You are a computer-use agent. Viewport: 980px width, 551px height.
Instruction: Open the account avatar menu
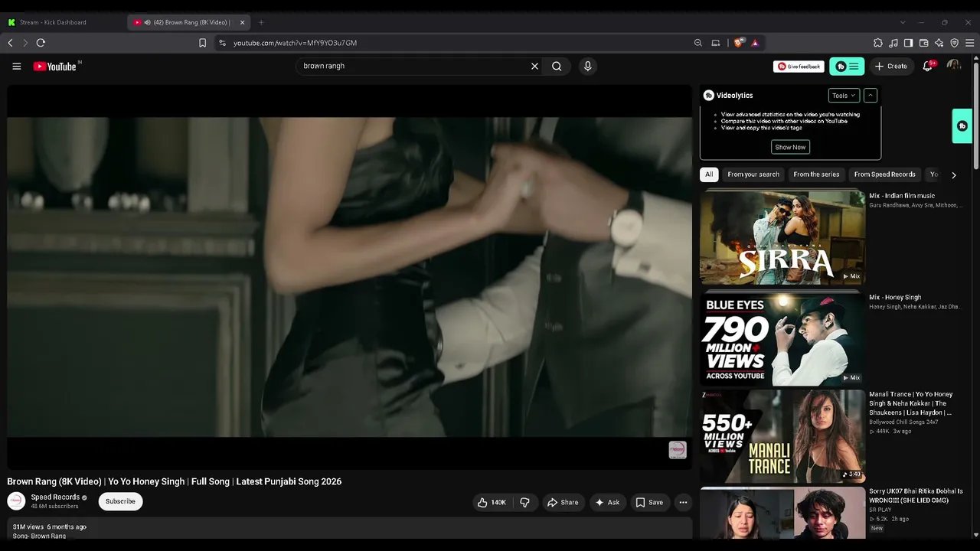953,67
